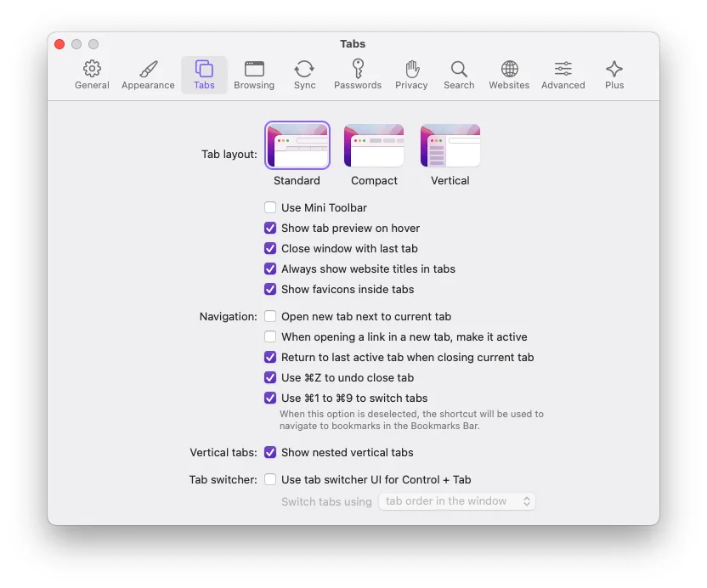Open Privacy settings hand icon
Viewport: 707px width, 588px height.
click(411, 70)
